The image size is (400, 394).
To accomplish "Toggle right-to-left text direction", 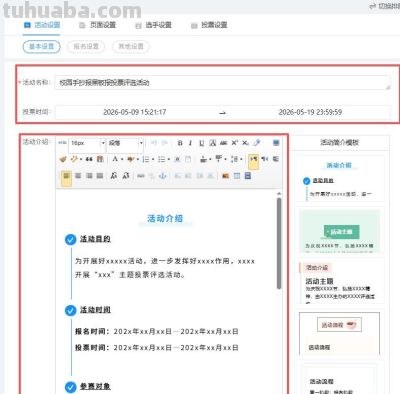I will (x=265, y=159).
